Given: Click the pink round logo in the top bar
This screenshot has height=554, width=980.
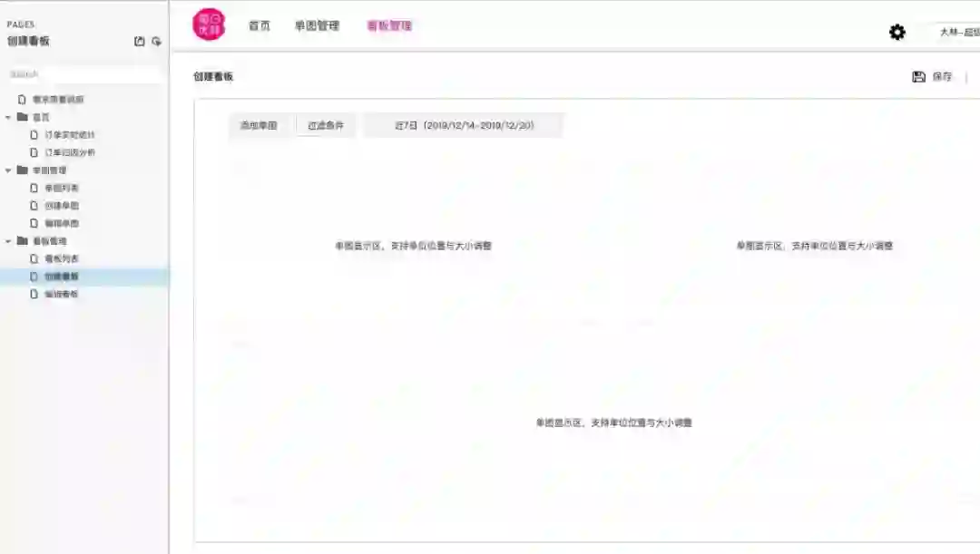Looking at the screenshot, I should click(x=209, y=24).
